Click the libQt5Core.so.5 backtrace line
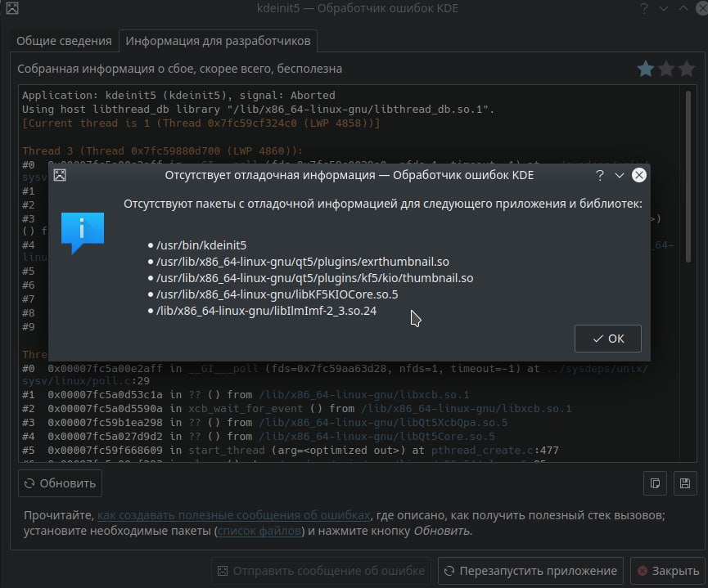Viewport: 708px width, 588px height. [x=259, y=437]
